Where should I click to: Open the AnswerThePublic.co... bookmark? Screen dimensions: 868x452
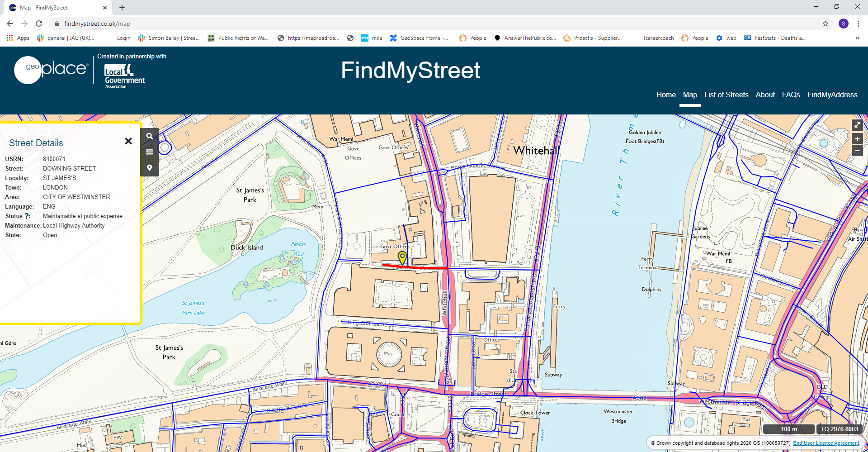click(x=525, y=38)
